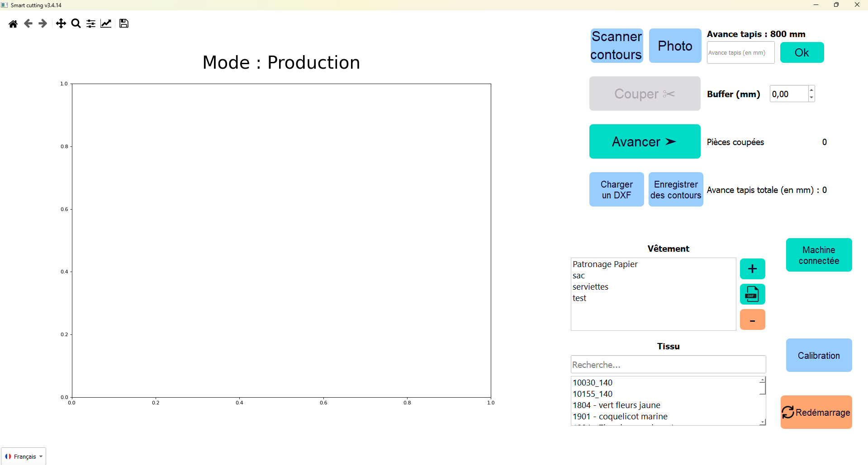Remove garment with the orange minus button

pos(752,320)
